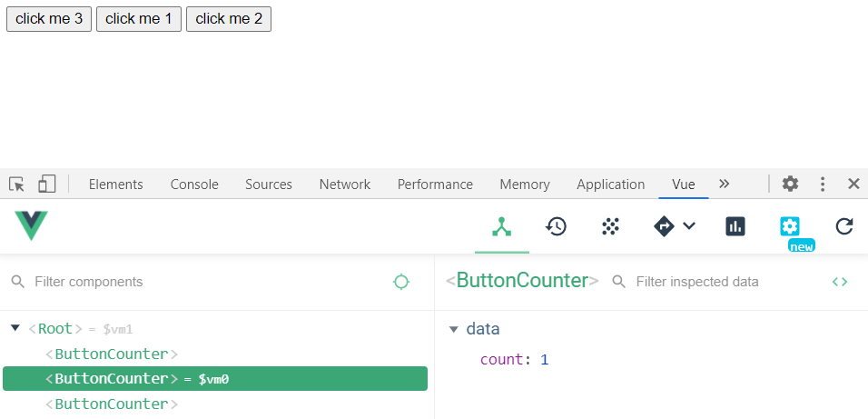This screenshot has width=868, height=419.
Task: Open the routing dropdown chevron
Action: click(689, 226)
